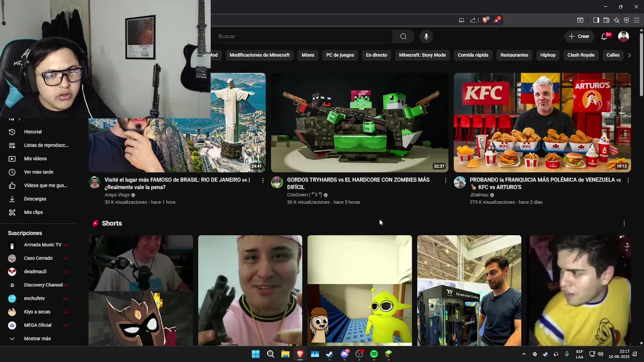Select Hiphop chip
Screen dimensions: 644x362
548,55
